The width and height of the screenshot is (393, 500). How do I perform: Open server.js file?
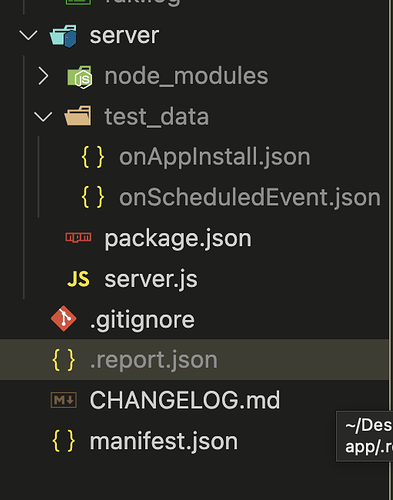[x=151, y=279]
